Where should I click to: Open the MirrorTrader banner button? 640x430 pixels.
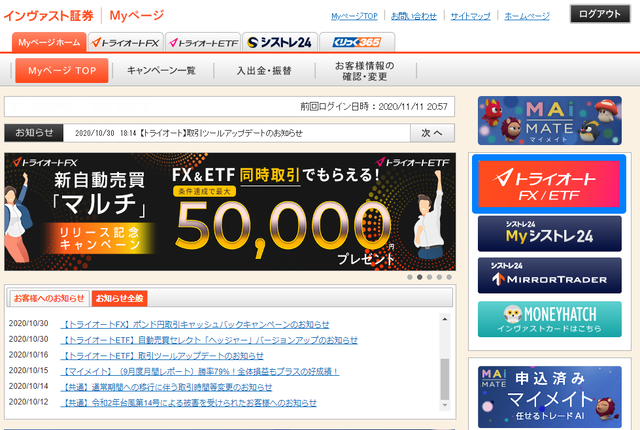coord(549,275)
